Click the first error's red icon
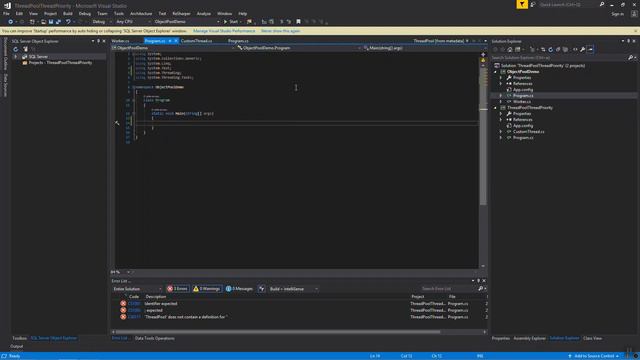This screenshot has height=360, width=640. click(123, 303)
